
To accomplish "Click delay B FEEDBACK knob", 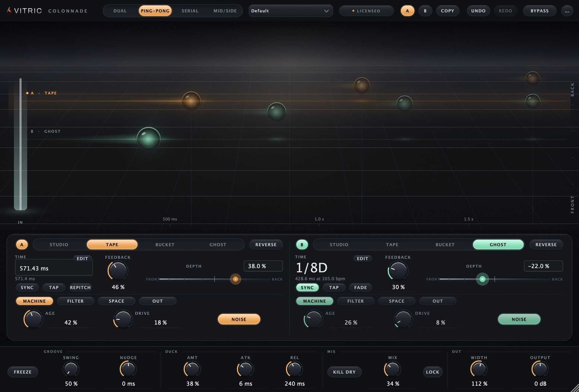I will click(x=398, y=271).
